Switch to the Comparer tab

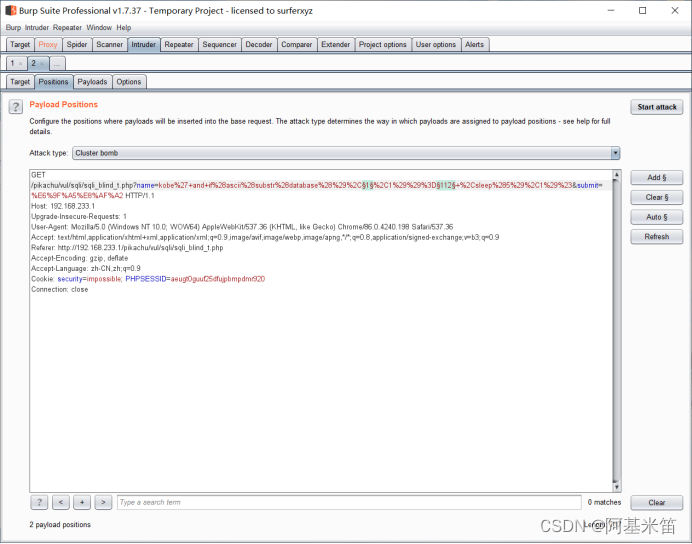[x=297, y=45]
